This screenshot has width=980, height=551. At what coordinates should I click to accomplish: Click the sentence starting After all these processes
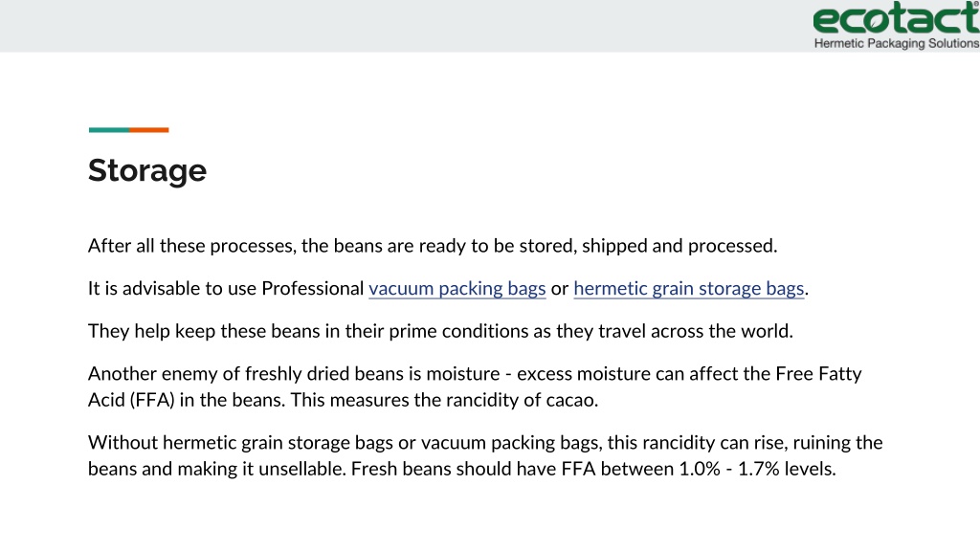point(433,246)
